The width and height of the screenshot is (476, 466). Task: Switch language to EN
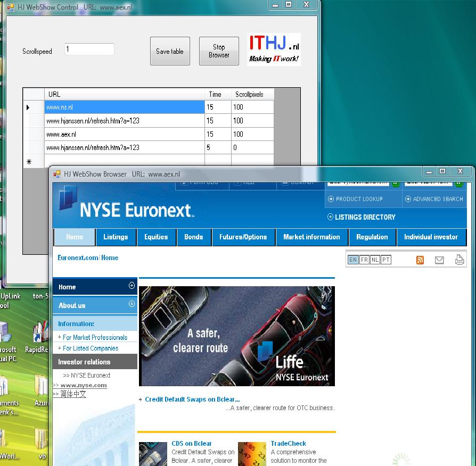[x=353, y=260]
